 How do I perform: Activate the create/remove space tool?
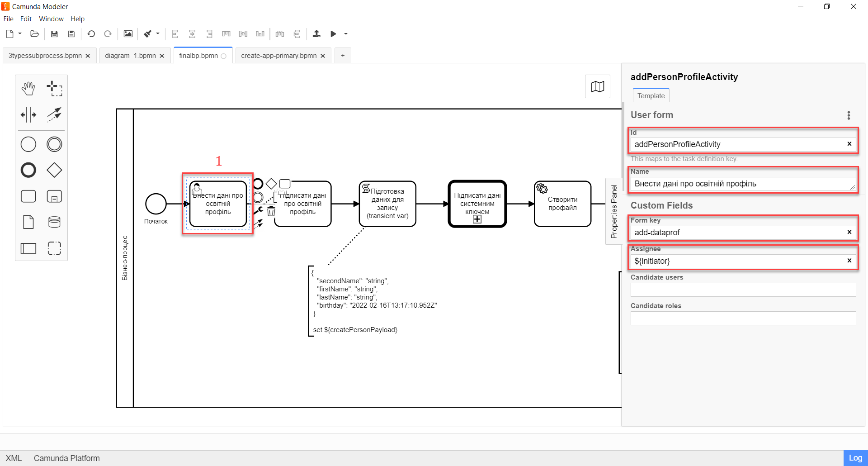point(28,114)
